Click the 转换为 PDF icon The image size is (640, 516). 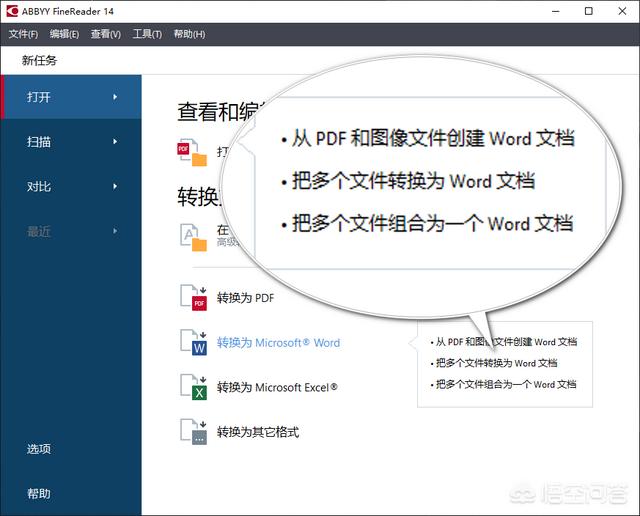(193, 298)
